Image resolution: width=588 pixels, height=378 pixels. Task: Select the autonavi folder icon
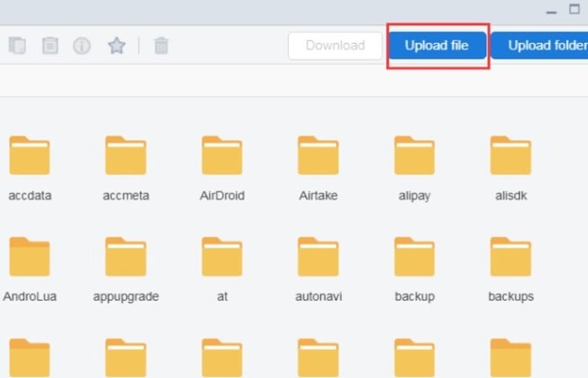tap(318, 256)
